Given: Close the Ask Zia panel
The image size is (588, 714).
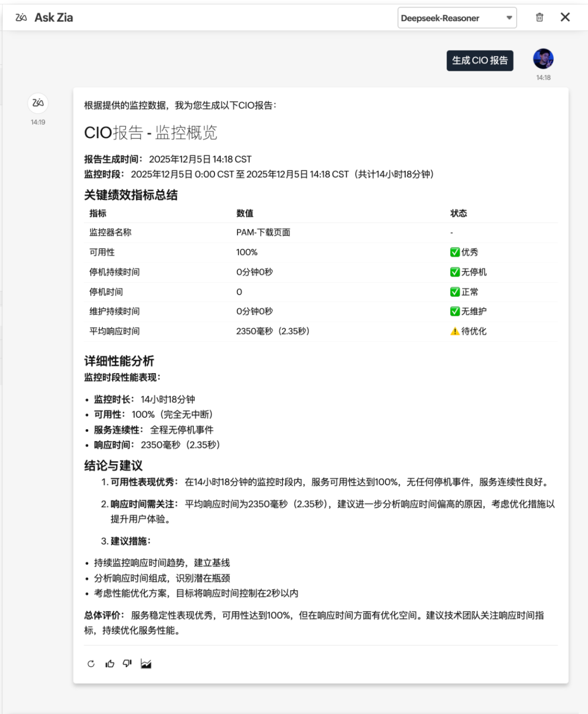Looking at the screenshot, I should pos(565,17).
